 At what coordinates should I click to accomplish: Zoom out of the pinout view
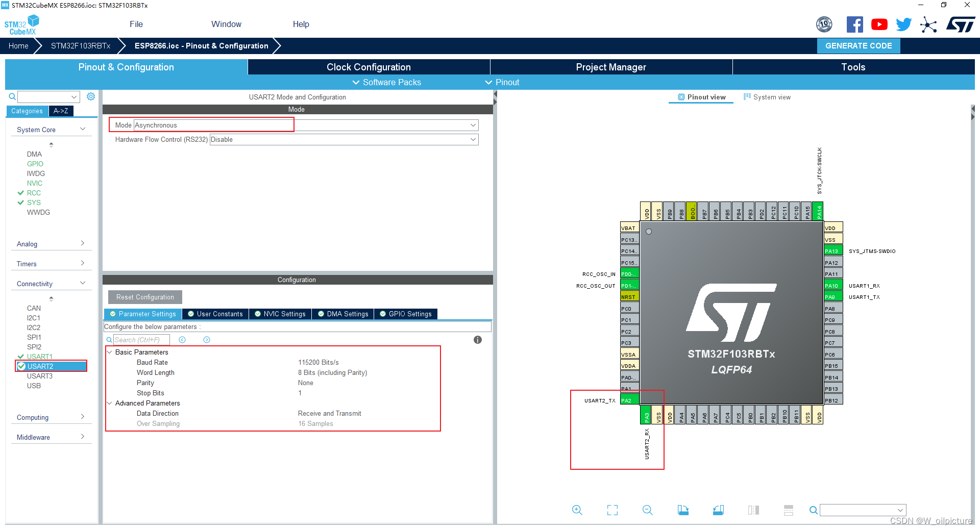click(x=648, y=510)
